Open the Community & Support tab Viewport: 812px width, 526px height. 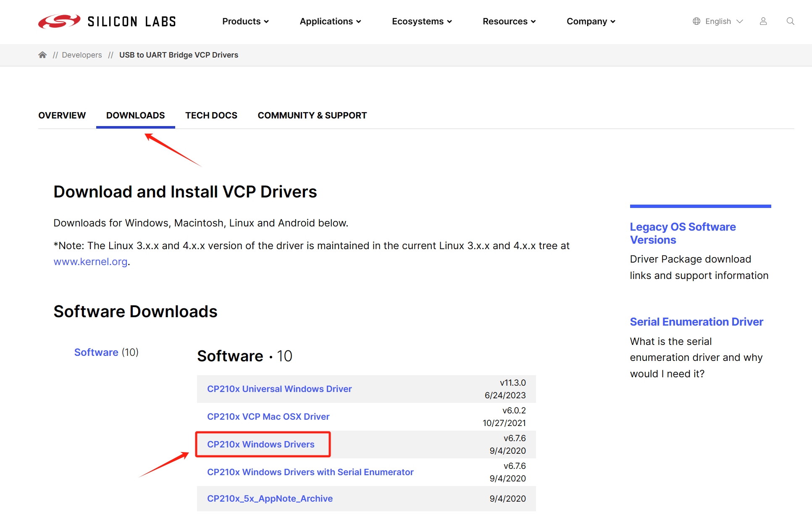[x=312, y=116]
